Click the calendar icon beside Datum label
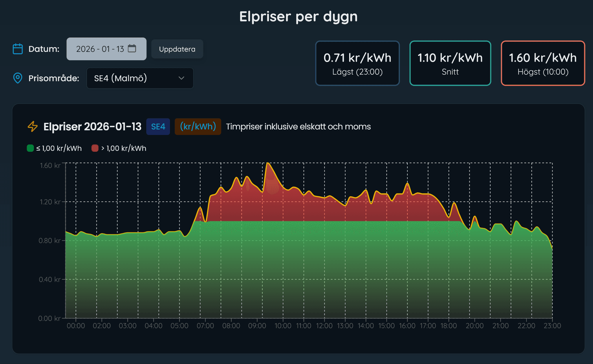593x364 pixels. click(18, 49)
